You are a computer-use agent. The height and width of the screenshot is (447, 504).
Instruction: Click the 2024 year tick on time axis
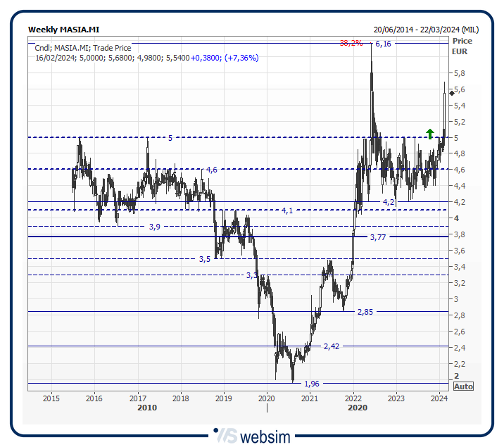(x=439, y=398)
